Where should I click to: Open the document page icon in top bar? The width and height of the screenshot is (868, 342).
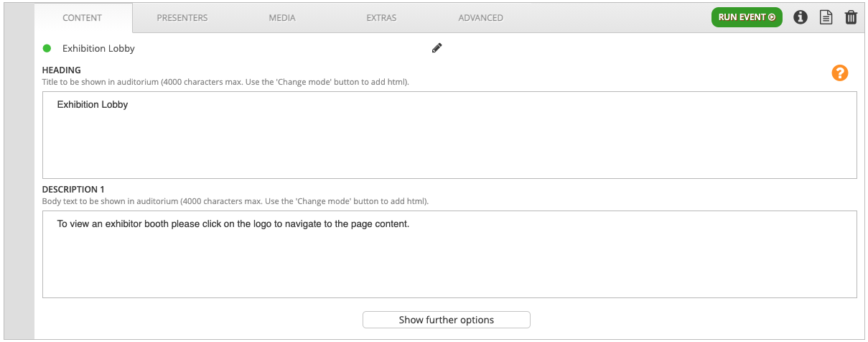coord(826,17)
